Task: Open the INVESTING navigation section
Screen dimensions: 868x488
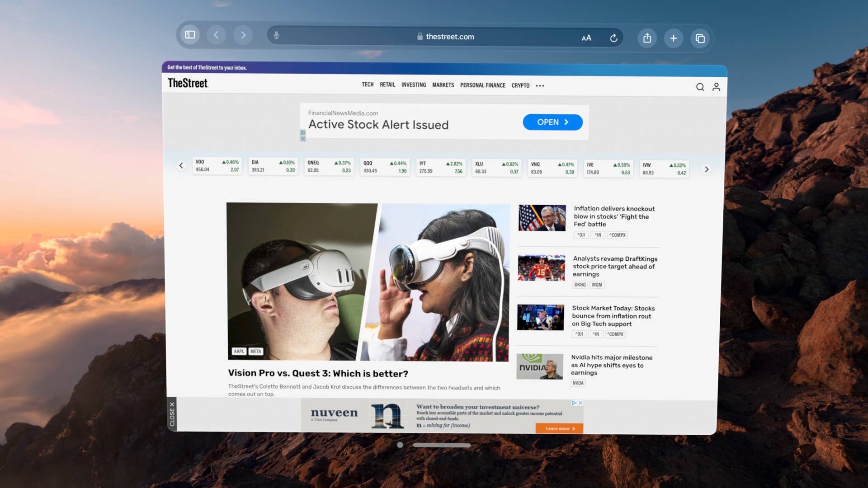Action: coord(414,84)
